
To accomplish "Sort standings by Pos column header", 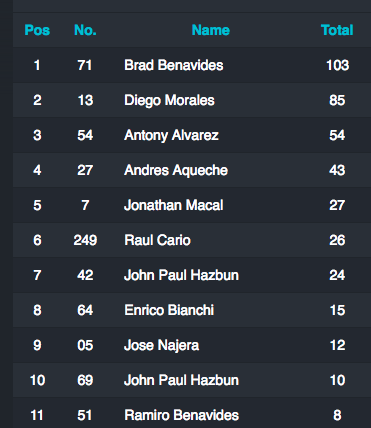I will pos(37,30).
